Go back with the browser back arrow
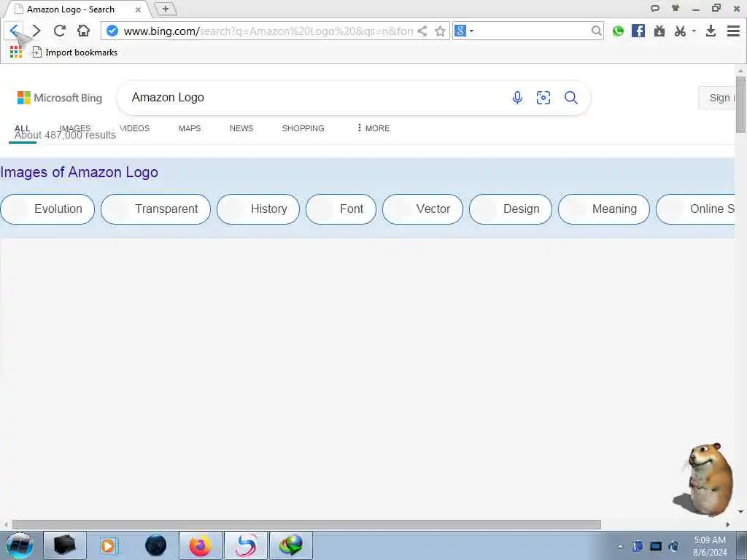This screenshot has width=747, height=560. coord(14,31)
